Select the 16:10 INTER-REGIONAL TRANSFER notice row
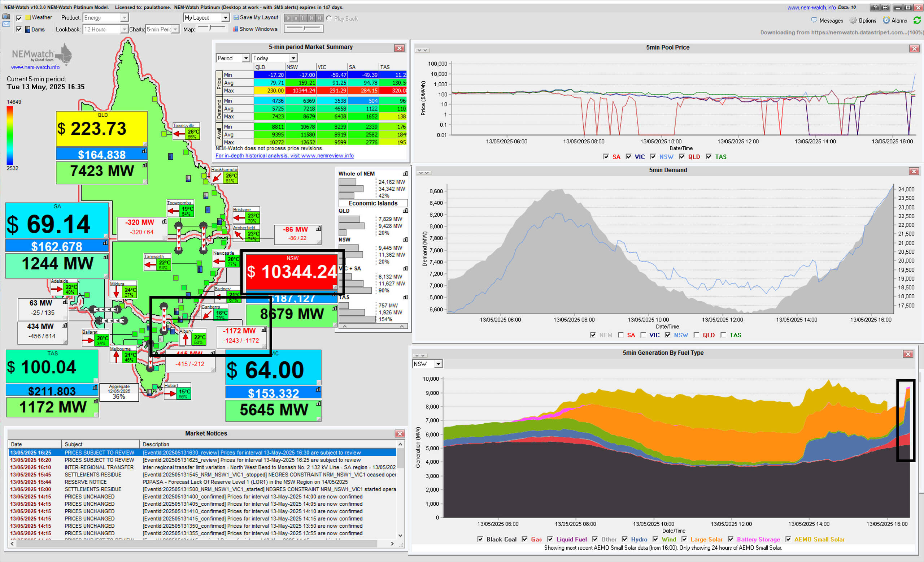This screenshot has height=562, width=924. pyautogui.click(x=202, y=467)
